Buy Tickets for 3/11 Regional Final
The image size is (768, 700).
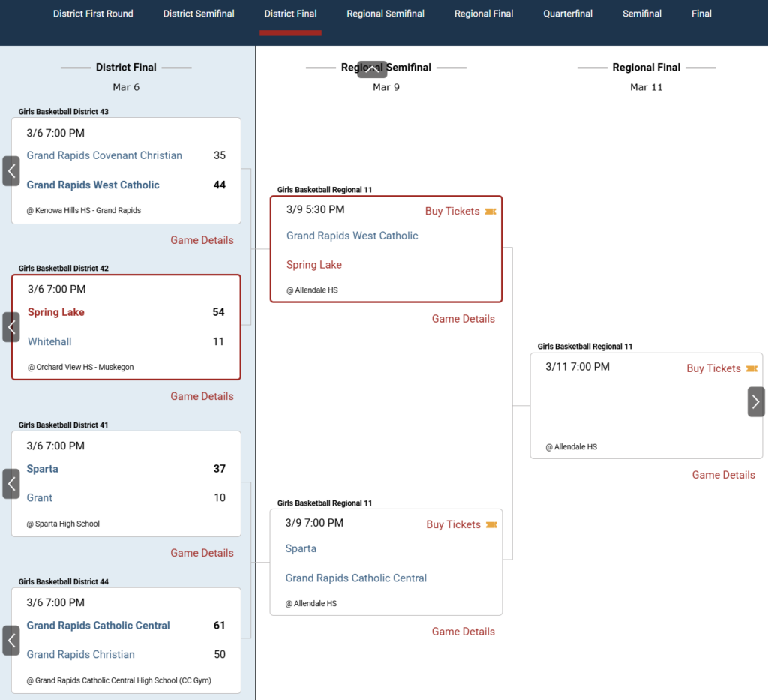click(713, 368)
